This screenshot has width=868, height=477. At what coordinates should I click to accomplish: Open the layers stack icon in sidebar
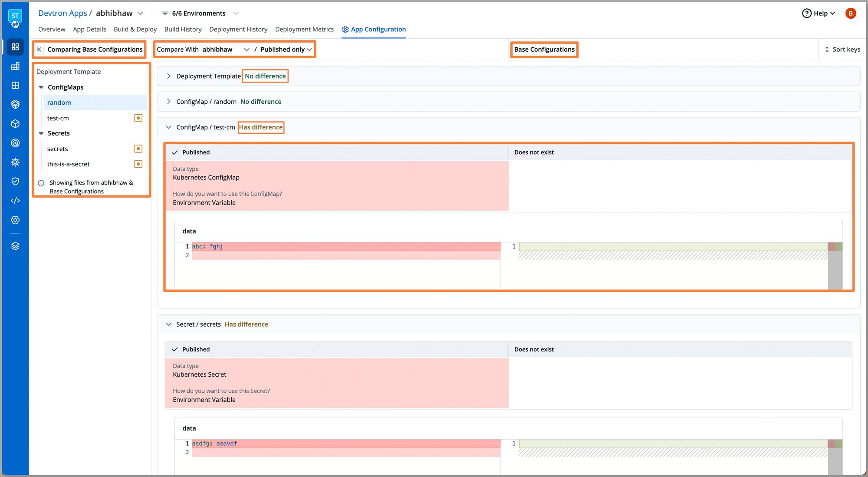(x=15, y=246)
